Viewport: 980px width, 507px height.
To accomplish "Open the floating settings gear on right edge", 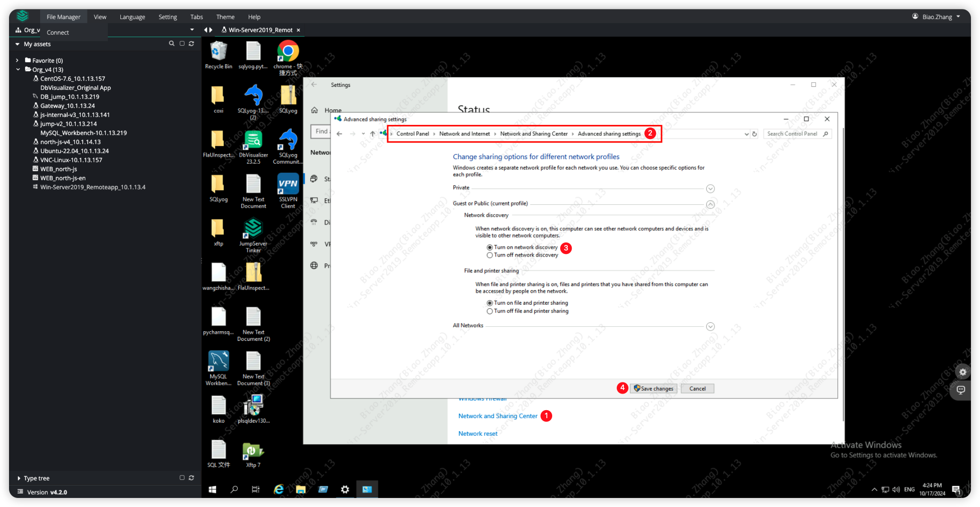I will pos(962,372).
